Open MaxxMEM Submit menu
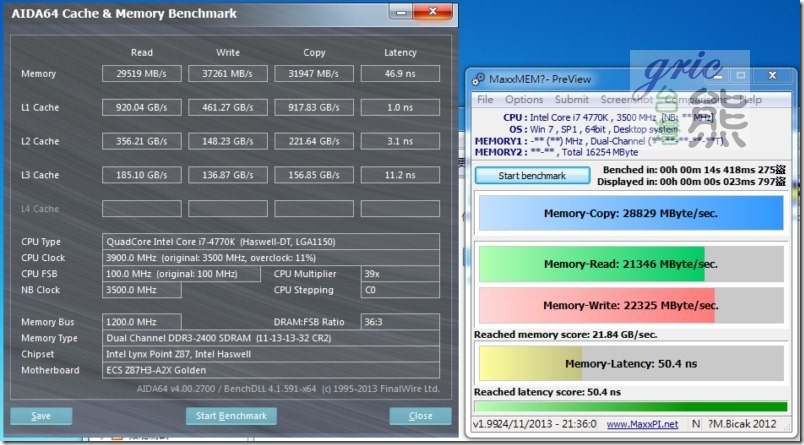 (x=572, y=99)
